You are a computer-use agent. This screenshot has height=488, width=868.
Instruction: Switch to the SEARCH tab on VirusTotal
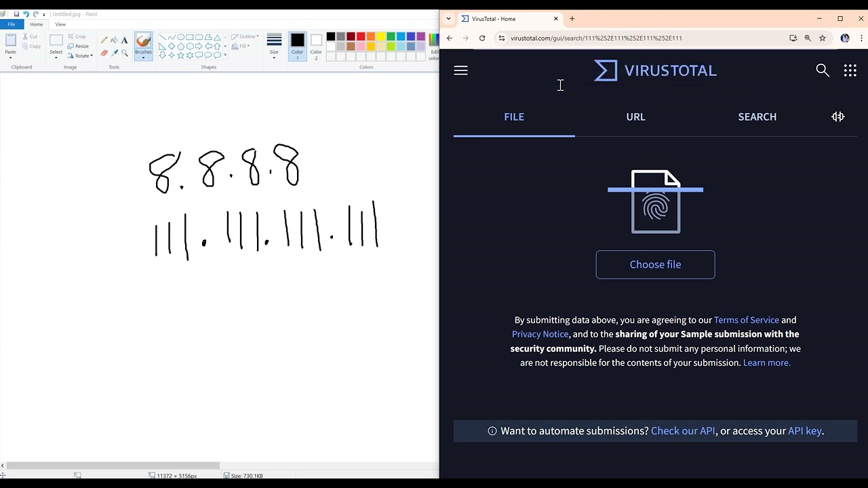757,117
